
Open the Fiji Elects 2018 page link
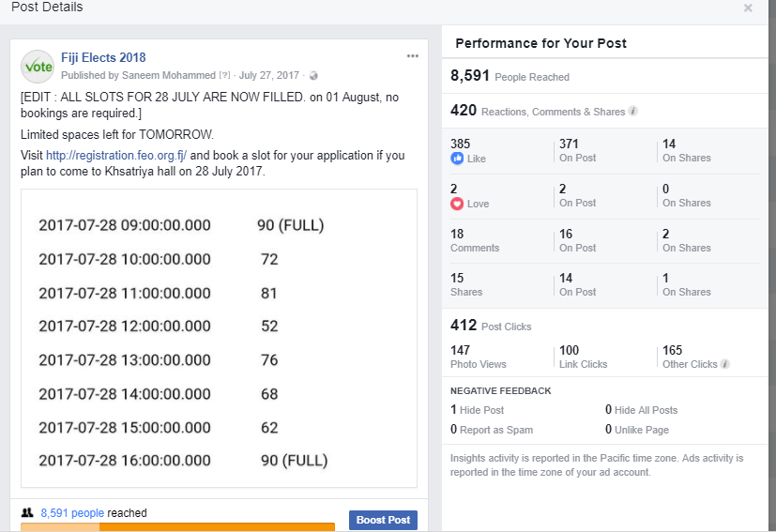pyautogui.click(x=103, y=57)
